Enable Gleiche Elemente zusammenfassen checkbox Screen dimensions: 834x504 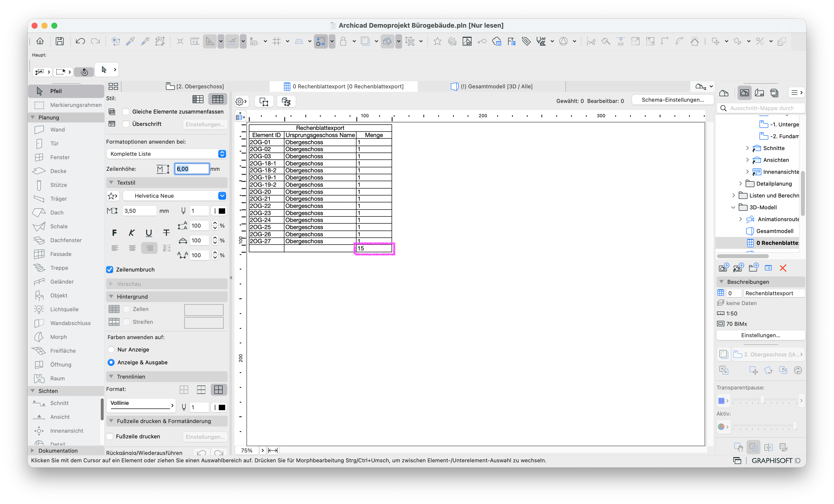click(126, 112)
